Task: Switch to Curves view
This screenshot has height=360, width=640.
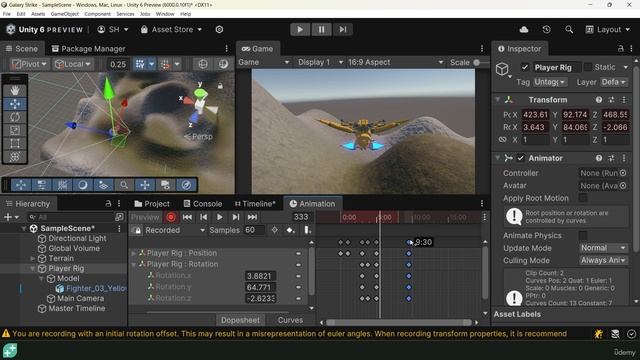Action: [290, 320]
